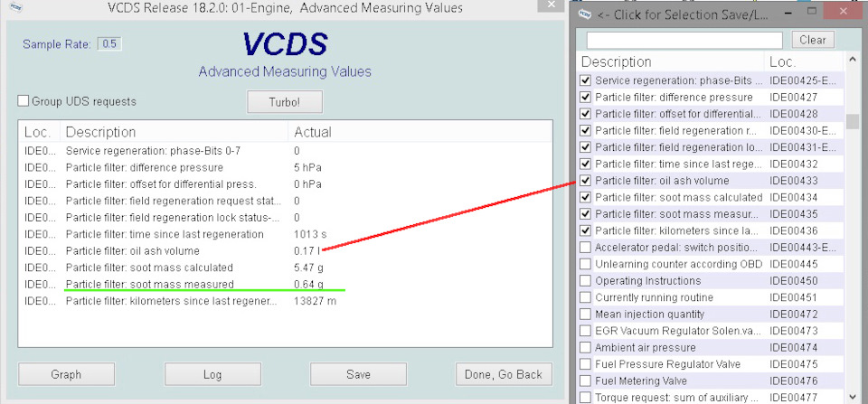Clear the selection search filter

[813, 40]
